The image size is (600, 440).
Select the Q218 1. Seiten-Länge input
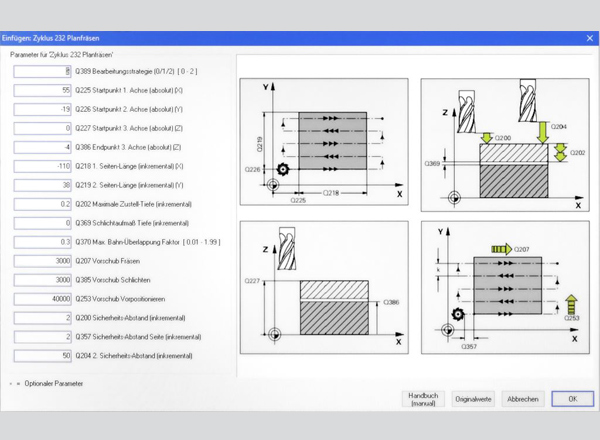pos(42,166)
